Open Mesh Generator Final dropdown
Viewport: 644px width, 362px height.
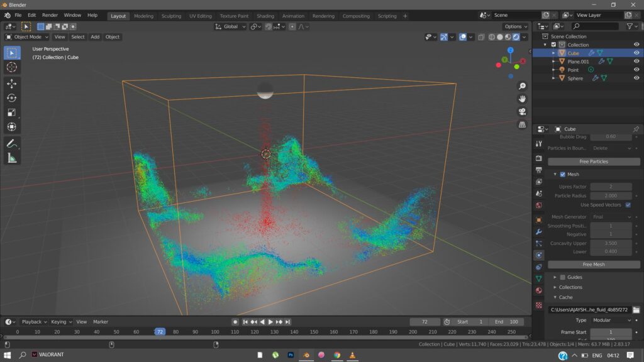point(611,217)
